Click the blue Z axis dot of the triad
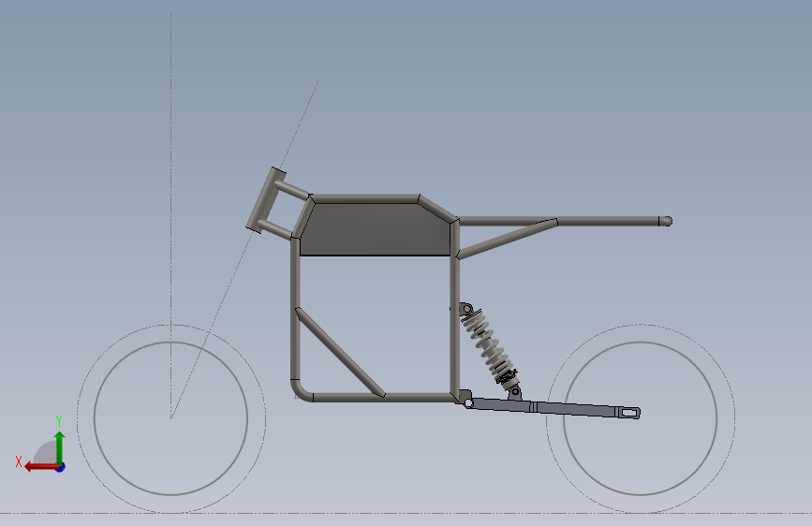The width and height of the screenshot is (812, 526). [x=61, y=467]
